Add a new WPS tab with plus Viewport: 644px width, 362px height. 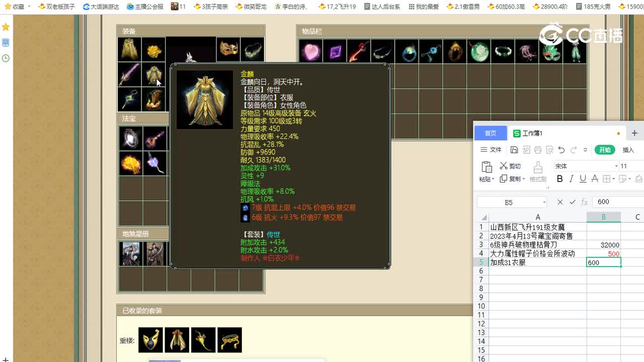(634, 133)
